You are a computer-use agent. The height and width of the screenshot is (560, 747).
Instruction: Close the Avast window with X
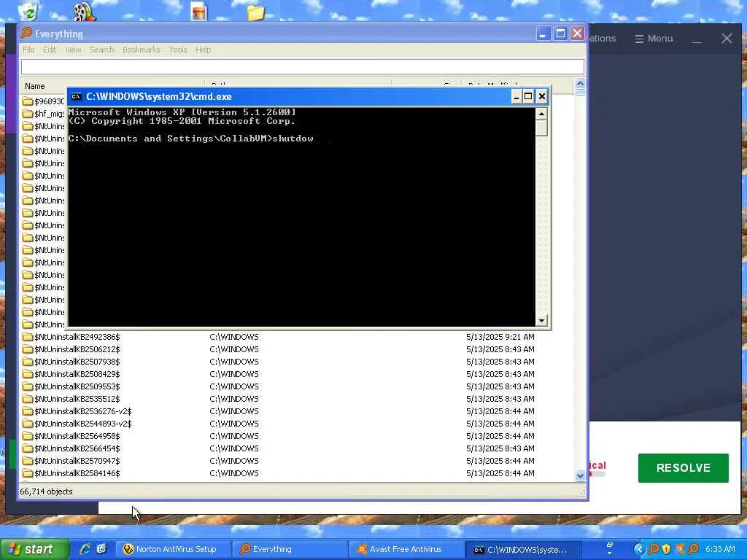point(727,38)
